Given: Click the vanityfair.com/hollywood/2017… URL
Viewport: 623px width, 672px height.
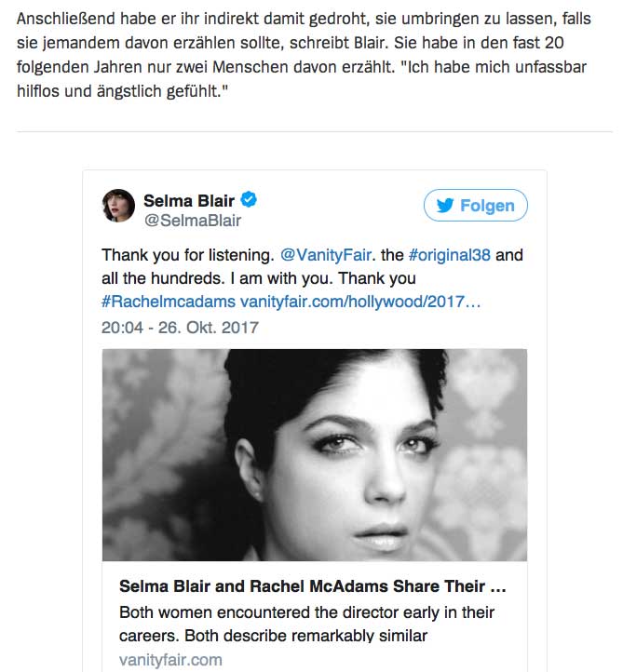Looking at the screenshot, I should click(x=360, y=302).
